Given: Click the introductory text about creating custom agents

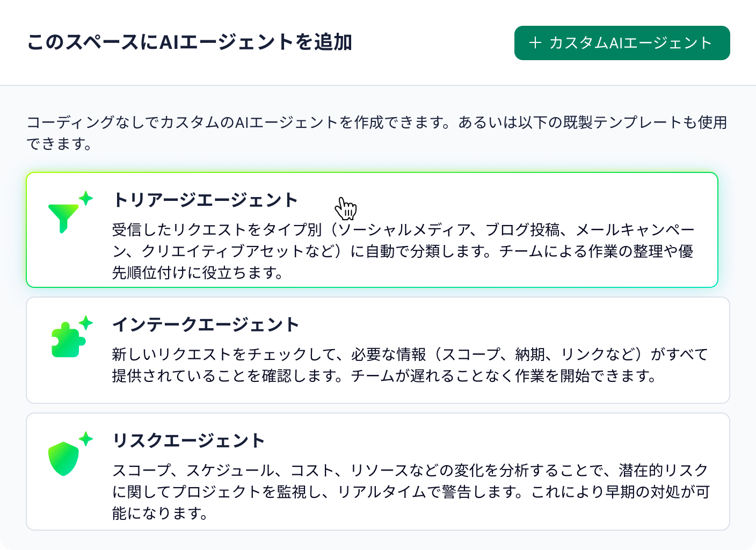Looking at the screenshot, I should (x=376, y=133).
